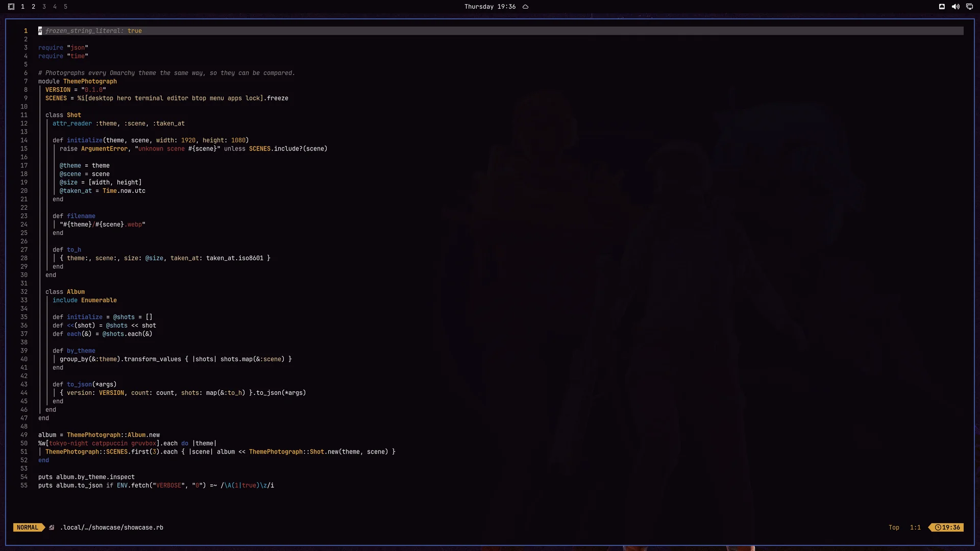Place cursor on line number 32 in gutter
This screenshot has width=980, height=551.
[24, 292]
